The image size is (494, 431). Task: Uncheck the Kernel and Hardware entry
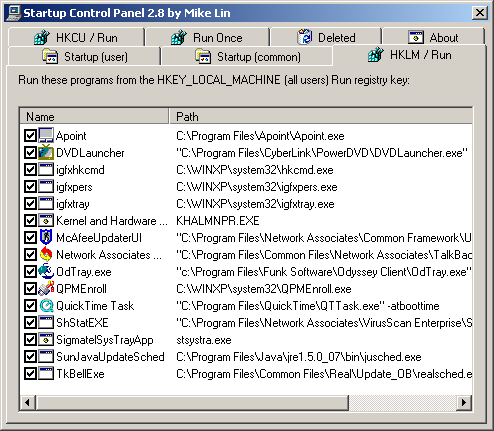coord(30,221)
